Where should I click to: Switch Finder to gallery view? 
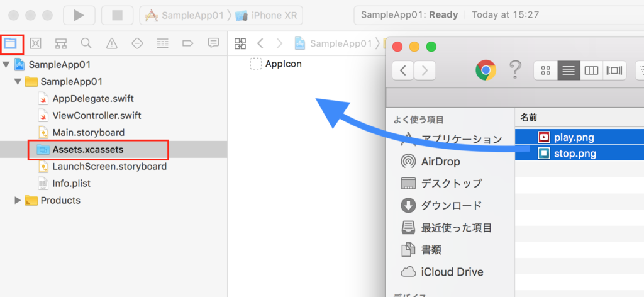614,70
